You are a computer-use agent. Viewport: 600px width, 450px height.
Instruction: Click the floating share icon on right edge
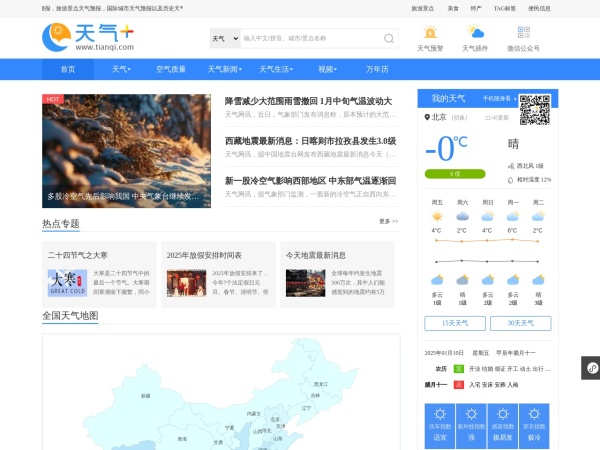(x=592, y=368)
